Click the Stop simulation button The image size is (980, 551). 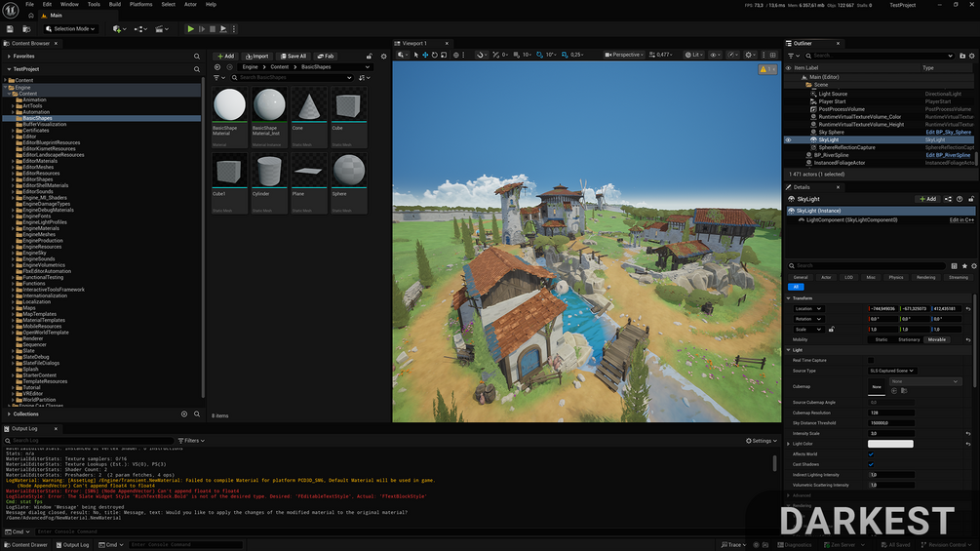213,28
